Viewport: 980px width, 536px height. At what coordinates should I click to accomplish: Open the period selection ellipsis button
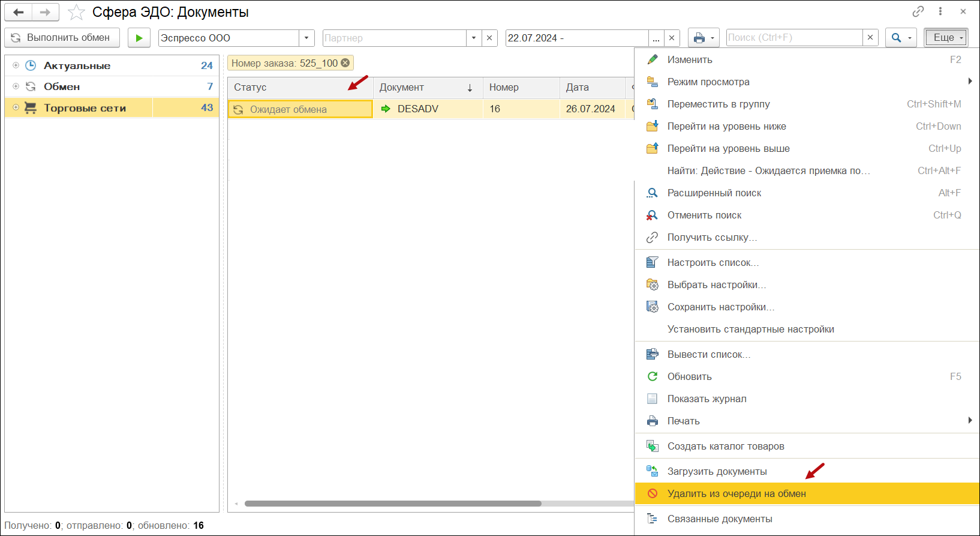(656, 38)
